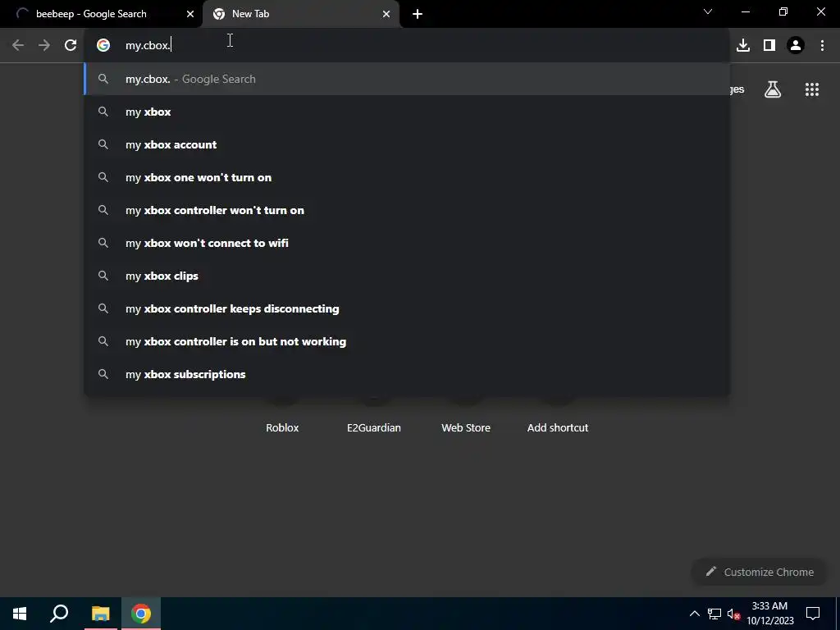Toggle the Chrome side panel icon

pos(769,46)
